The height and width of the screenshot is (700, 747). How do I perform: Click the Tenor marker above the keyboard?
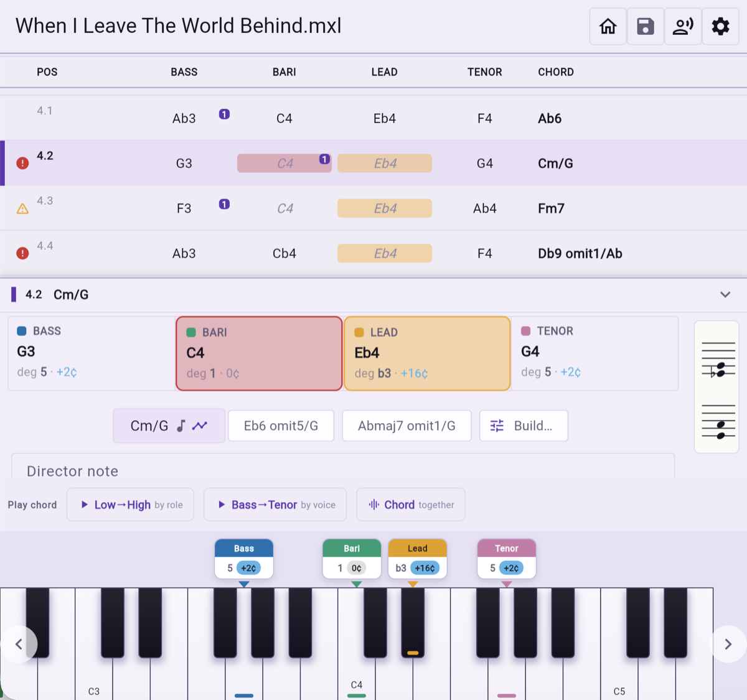point(507,559)
